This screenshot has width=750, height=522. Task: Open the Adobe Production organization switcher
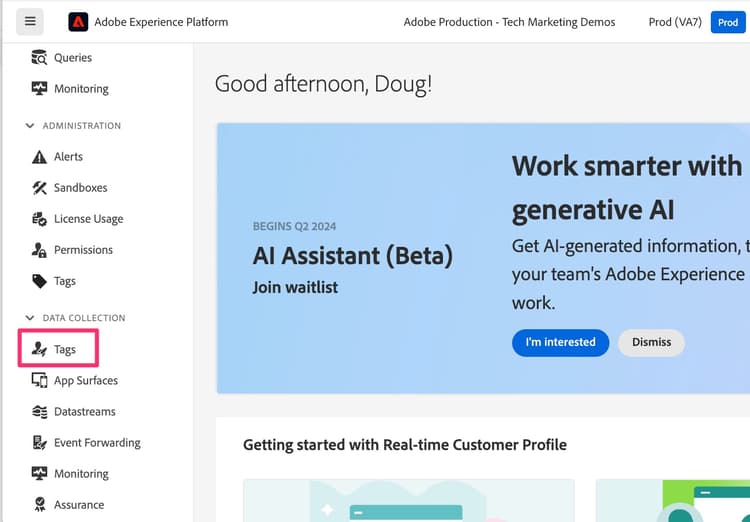pos(509,22)
